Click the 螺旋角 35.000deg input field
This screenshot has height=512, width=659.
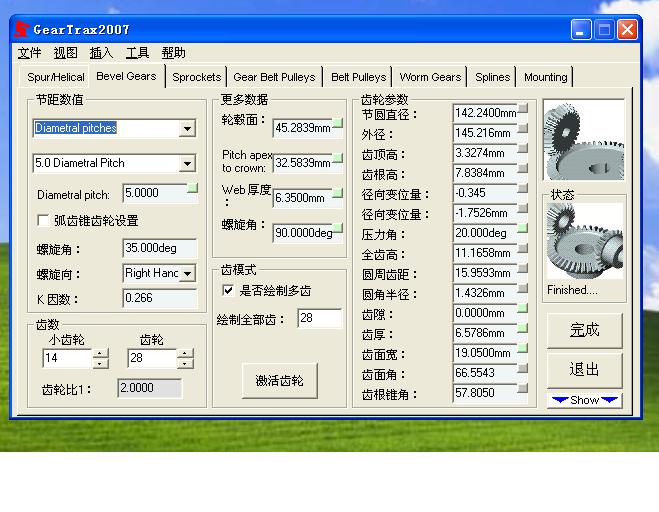[x=160, y=248]
